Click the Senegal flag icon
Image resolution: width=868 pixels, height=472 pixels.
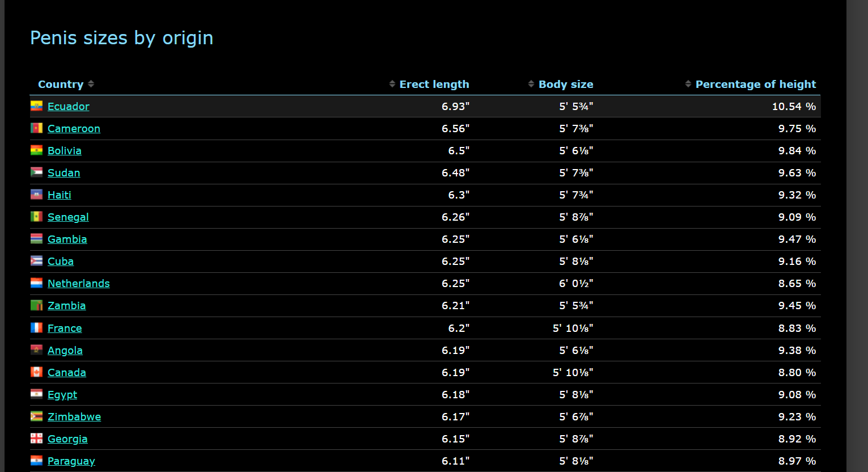(36, 216)
